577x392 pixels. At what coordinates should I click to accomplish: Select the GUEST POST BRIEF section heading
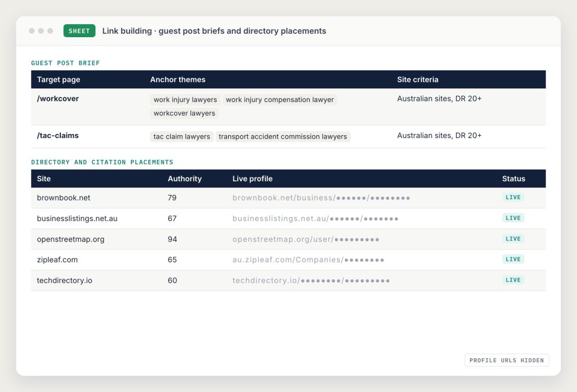pyautogui.click(x=65, y=63)
